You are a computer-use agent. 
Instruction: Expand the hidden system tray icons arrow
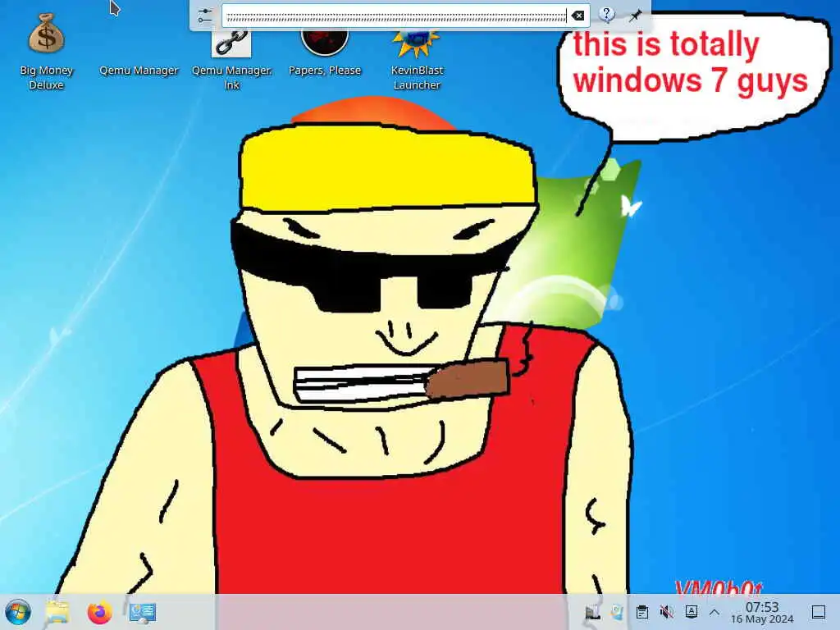(x=714, y=612)
